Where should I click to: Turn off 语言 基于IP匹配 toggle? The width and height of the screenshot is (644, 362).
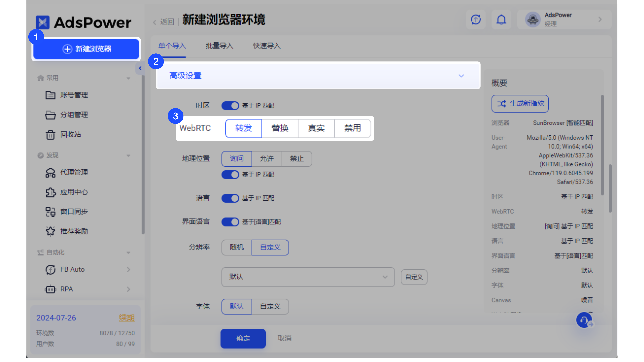(230, 198)
